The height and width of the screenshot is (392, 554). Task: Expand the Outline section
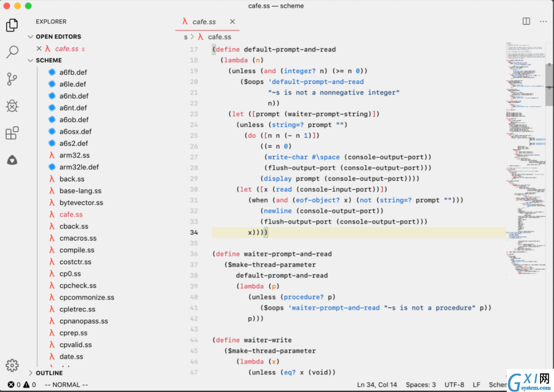30,373
